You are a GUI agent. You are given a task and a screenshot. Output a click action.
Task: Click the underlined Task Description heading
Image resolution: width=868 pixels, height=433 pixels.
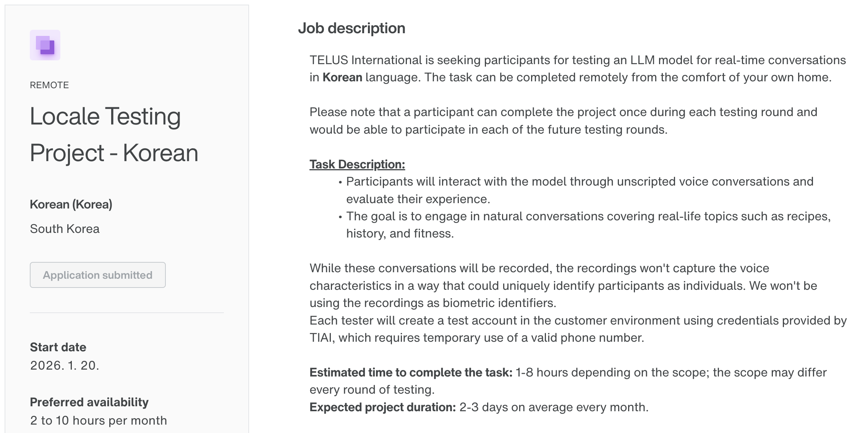click(x=357, y=164)
